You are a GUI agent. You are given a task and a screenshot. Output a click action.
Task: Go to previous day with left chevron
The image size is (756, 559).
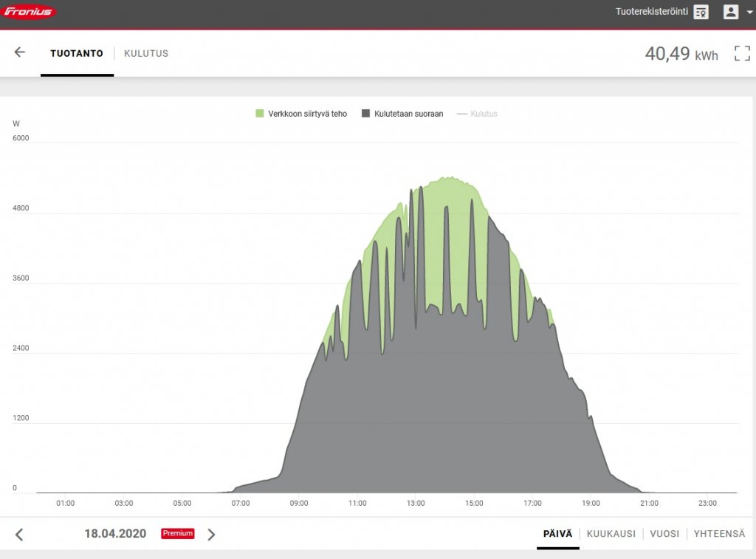click(20, 534)
